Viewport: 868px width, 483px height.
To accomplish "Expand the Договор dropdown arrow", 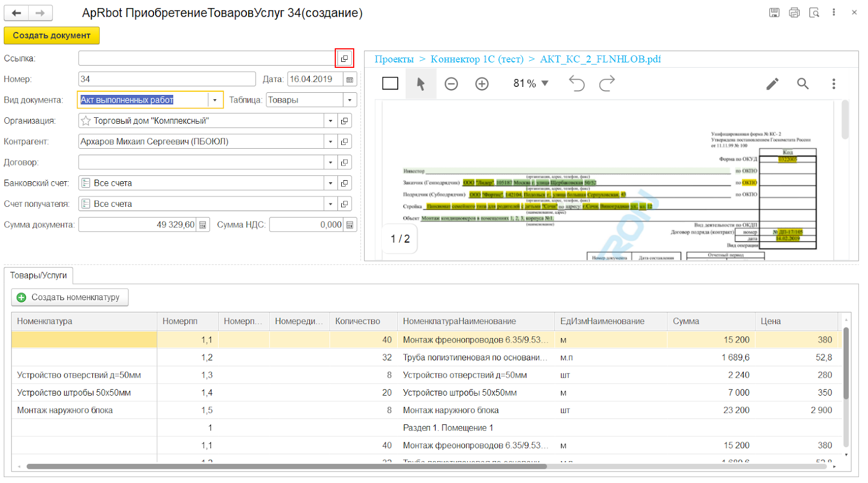I will [330, 162].
